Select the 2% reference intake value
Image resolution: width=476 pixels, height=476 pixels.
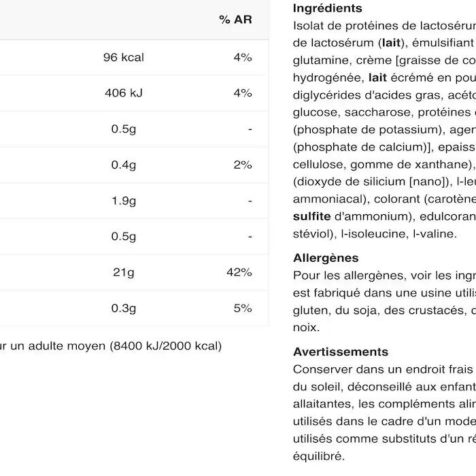242,165
